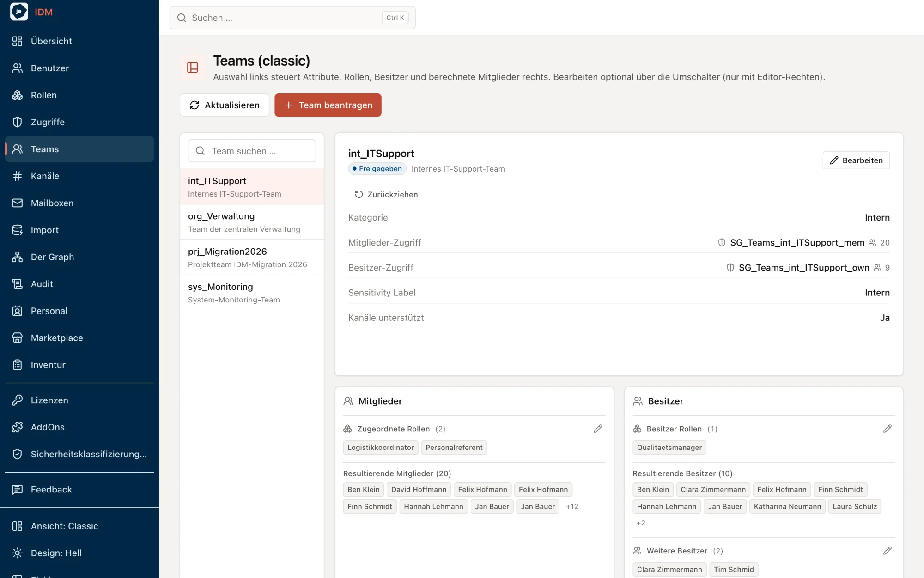The width and height of the screenshot is (924, 578).
Task: Focus the Team suchen input field
Action: [252, 151]
